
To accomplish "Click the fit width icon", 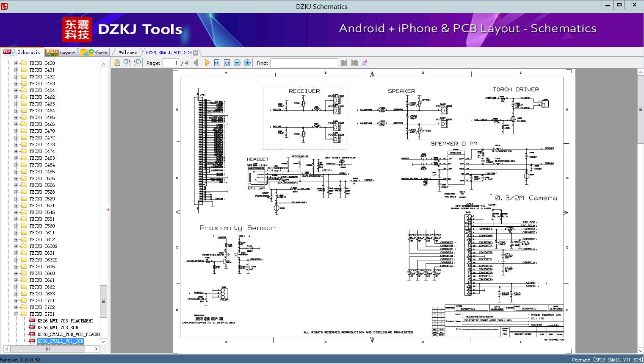I will click(x=217, y=63).
